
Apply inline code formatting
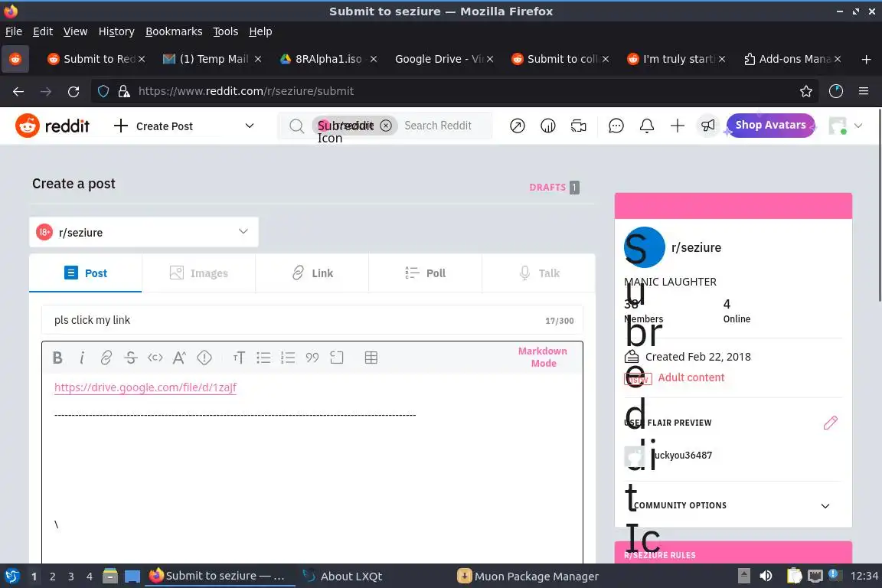pos(155,358)
